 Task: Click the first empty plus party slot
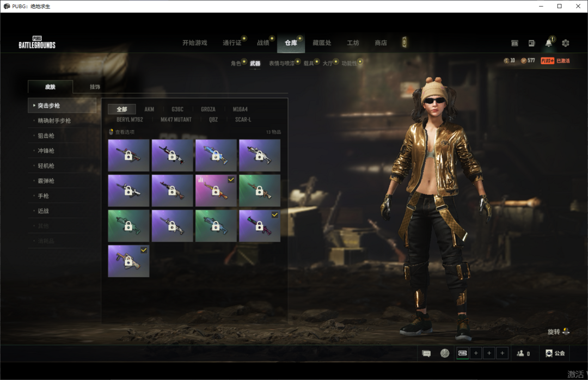pyautogui.click(x=476, y=353)
